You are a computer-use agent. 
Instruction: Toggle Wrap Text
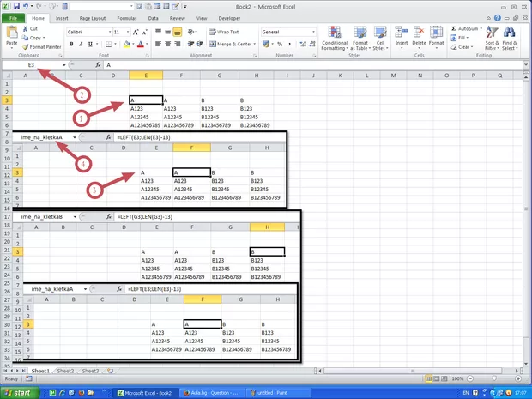click(224, 32)
